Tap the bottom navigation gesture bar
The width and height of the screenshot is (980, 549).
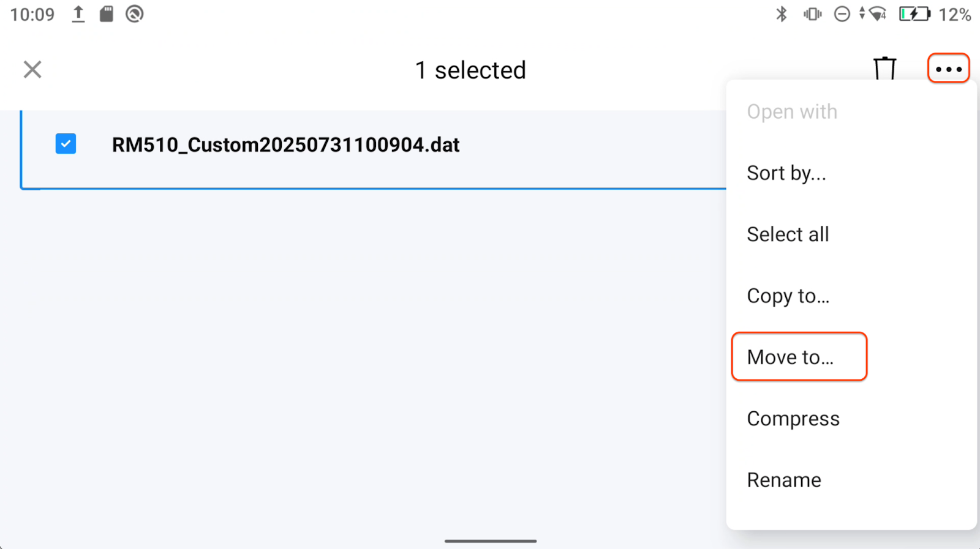pyautogui.click(x=490, y=541)
